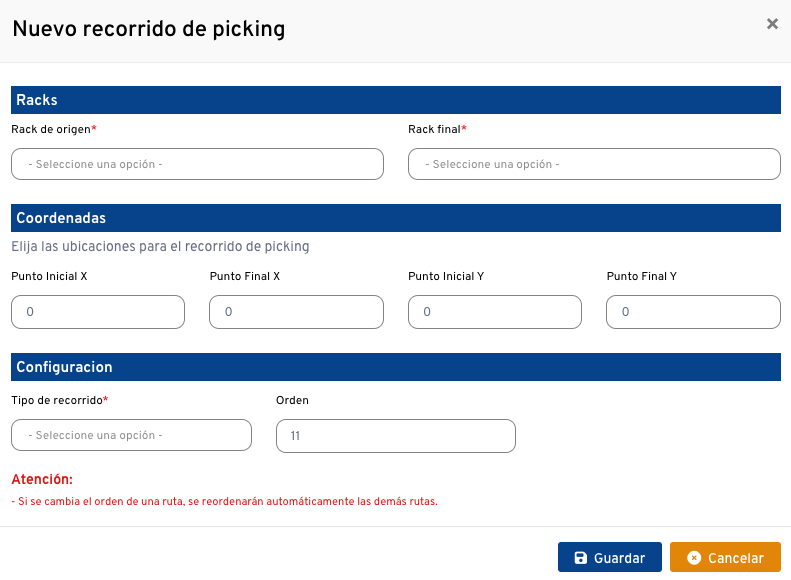Select the Punto Inicial Y field

[x=495, y=312]
